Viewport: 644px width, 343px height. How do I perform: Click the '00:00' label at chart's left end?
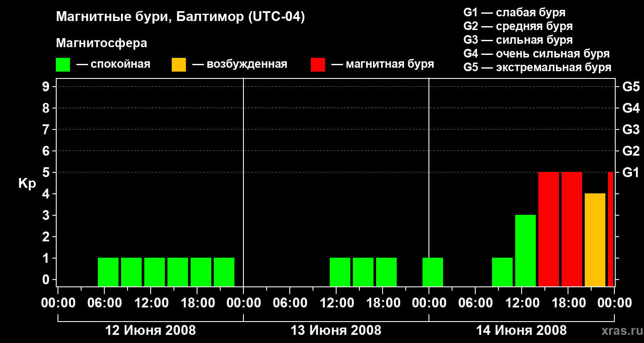coord(58,303)
